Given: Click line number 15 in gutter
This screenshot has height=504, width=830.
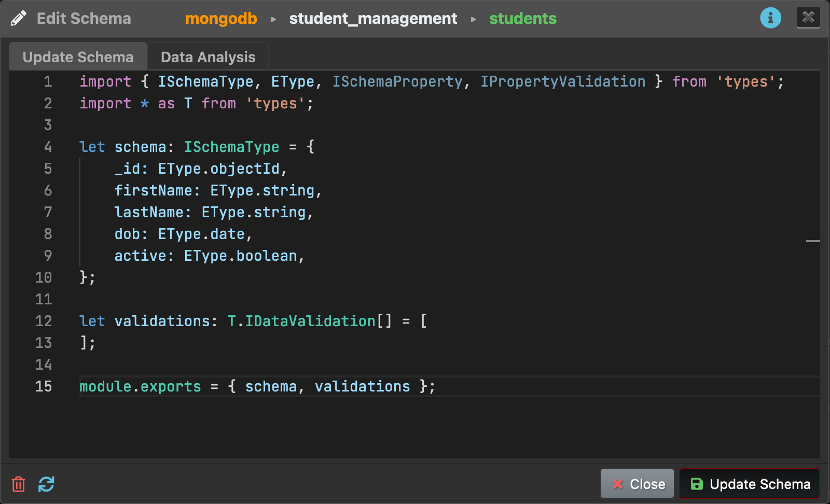Looking at the screenshot, I should (44, 386).
